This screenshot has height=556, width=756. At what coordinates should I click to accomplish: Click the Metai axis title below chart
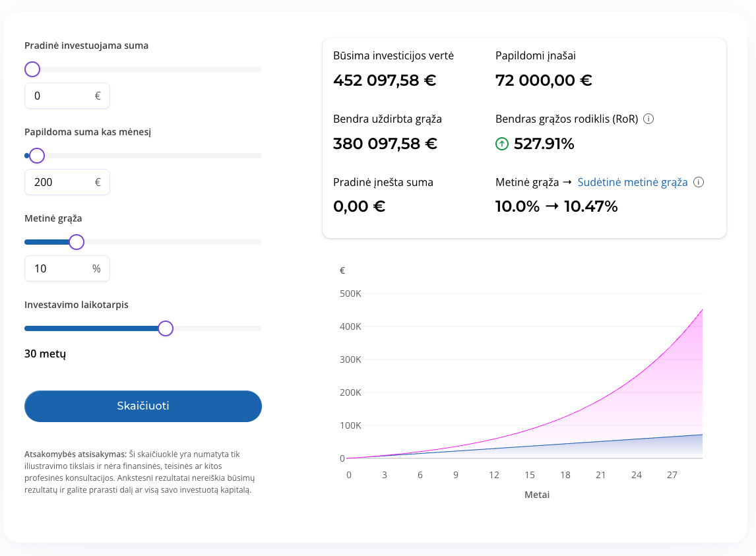pyautogui.click(x=536, y=495)
